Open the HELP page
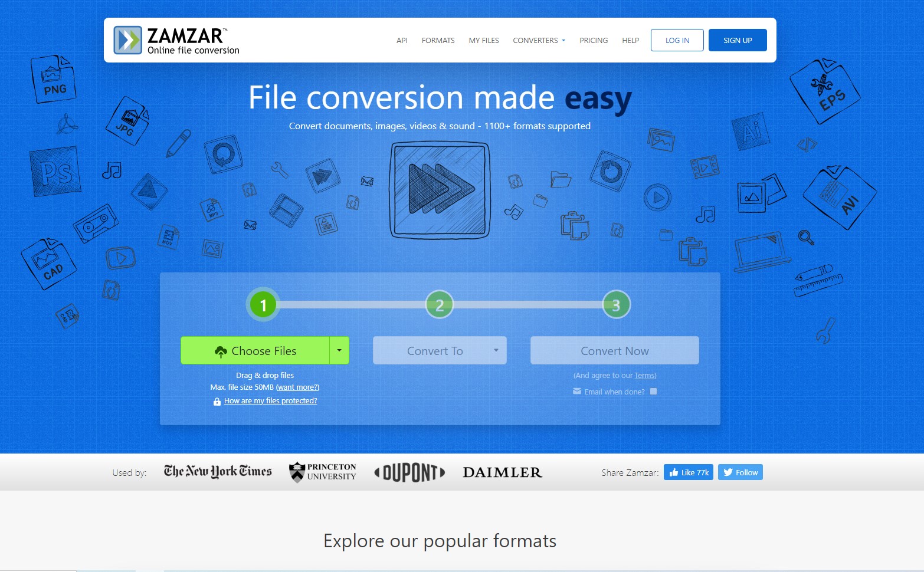924x572 pixels. pos(630,41)
